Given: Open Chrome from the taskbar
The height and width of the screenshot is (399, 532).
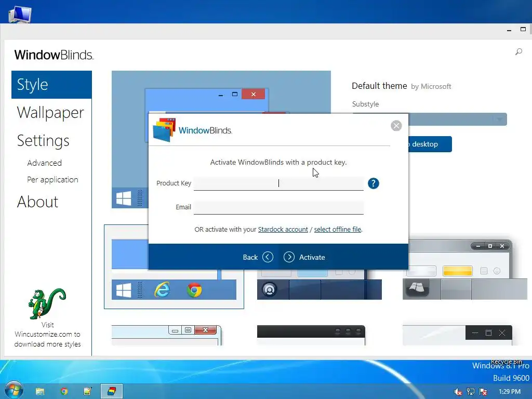Looking at the screenshot, I should coord(64,392).
